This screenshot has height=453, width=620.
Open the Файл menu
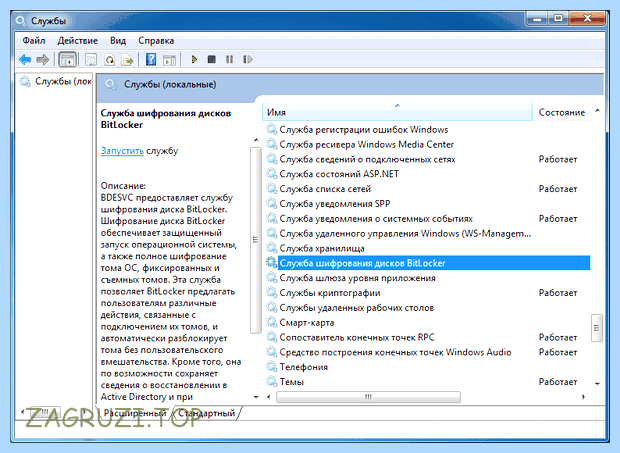(34, 41)
